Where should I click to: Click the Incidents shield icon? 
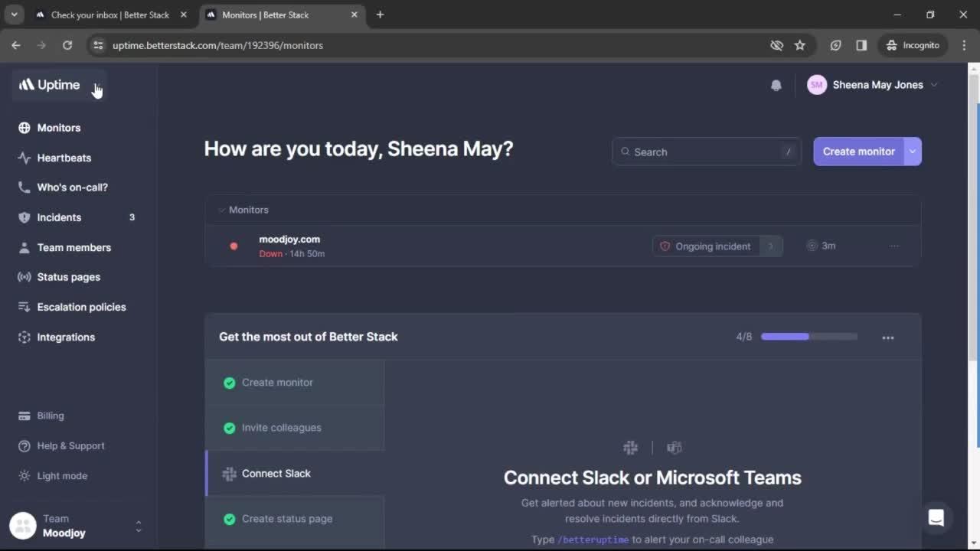tap(24, 217)
